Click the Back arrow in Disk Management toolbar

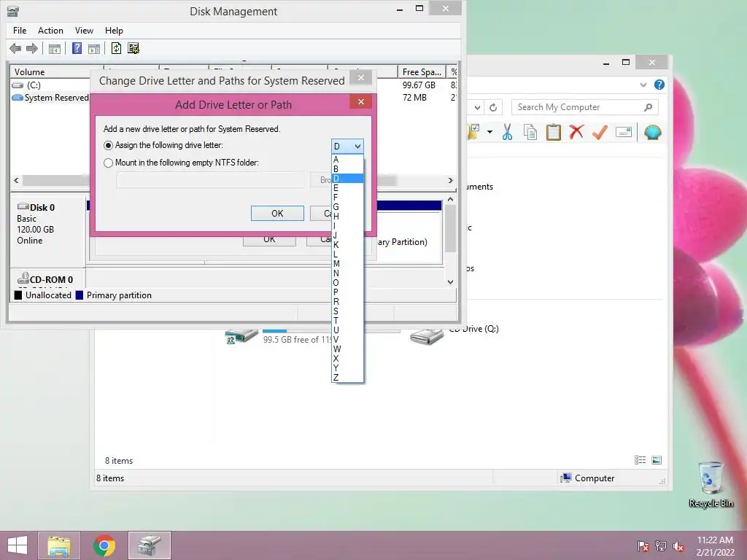[x=15, y=48]
